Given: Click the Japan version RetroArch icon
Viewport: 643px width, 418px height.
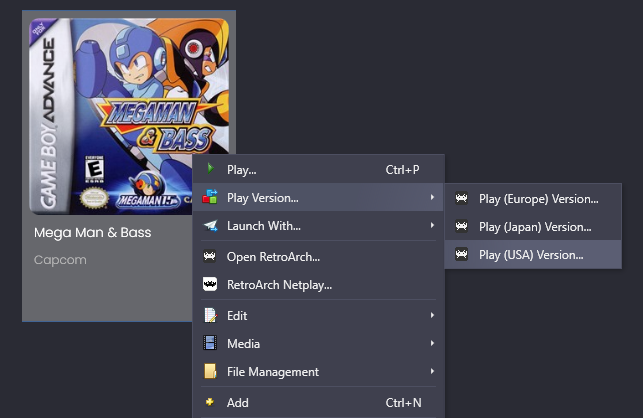Looking at the screenshot, I should 461,226.
